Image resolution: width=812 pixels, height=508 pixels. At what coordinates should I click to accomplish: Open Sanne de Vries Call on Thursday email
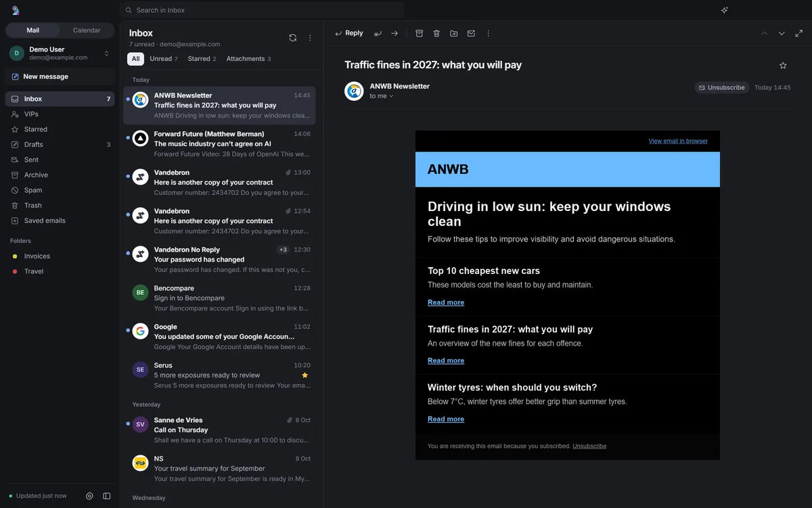[219, 430]
